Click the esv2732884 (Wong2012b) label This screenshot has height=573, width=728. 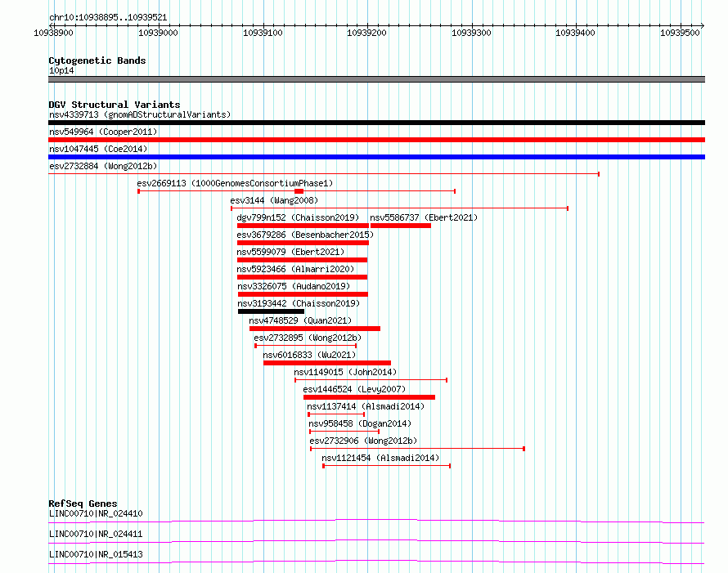103,166
